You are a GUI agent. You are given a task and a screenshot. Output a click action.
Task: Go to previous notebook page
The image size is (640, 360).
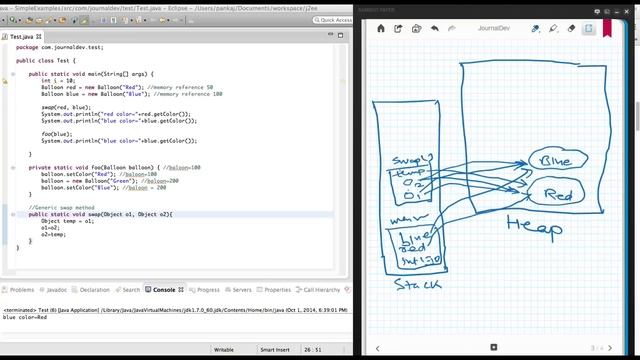(378, 348)
